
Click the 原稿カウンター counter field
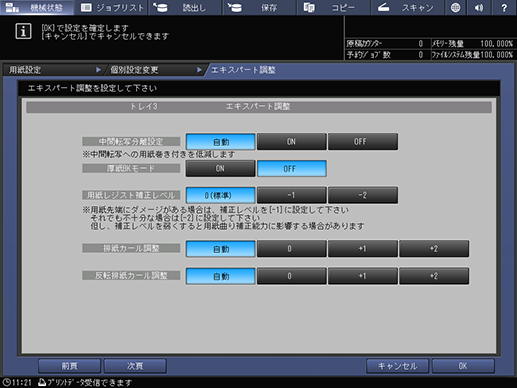pos(387,44)
